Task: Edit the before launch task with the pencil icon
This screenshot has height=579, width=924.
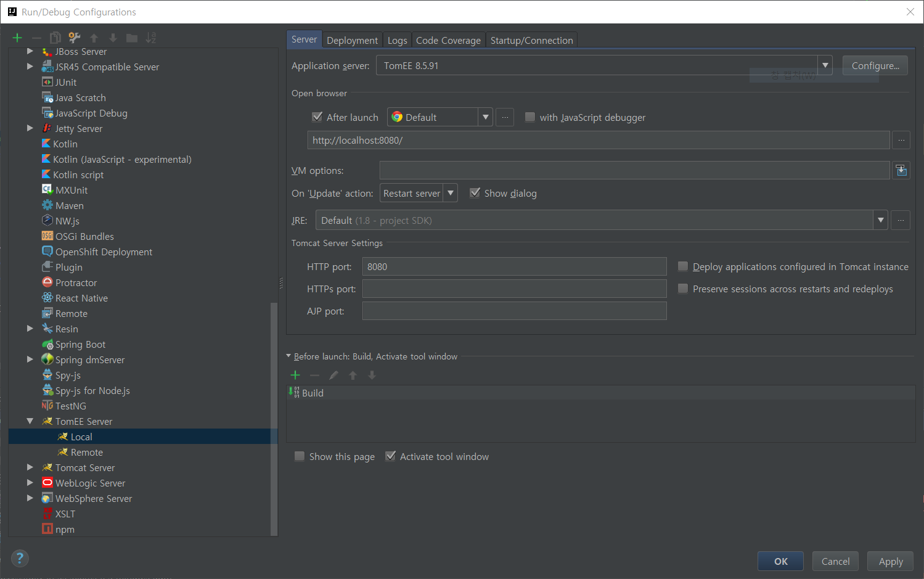Action: pos(333,375)
